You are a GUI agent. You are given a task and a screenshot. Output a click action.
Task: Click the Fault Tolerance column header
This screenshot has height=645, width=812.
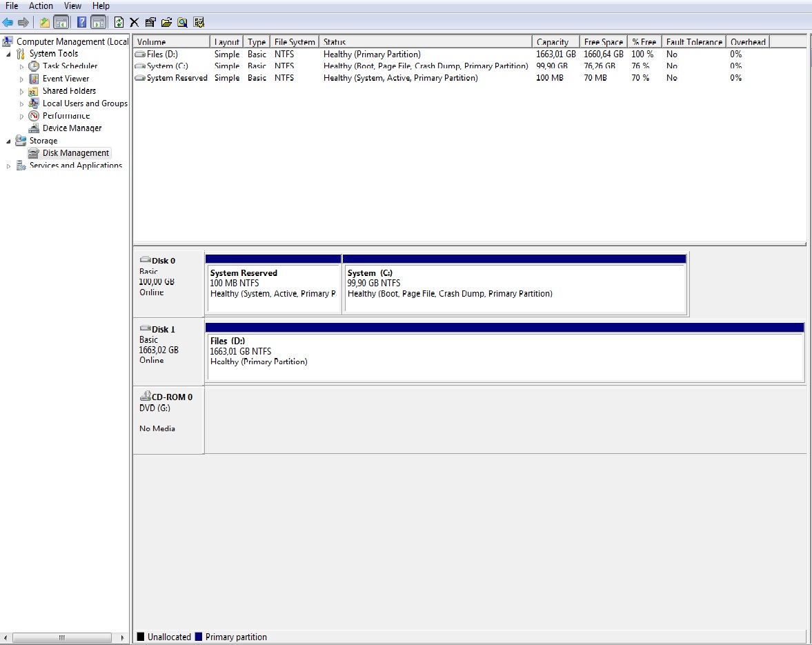694,42
